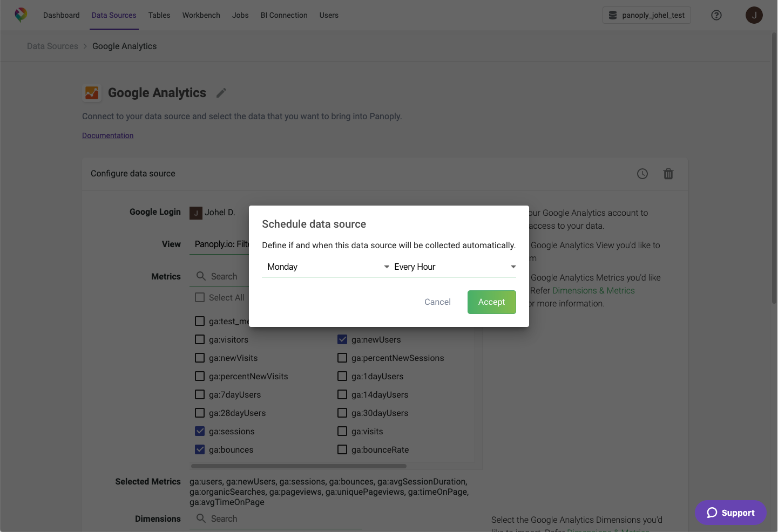Click the Support chat bubble icon
Screen dimensions: 778x532
pyautogui.click(x=712, y=513)
